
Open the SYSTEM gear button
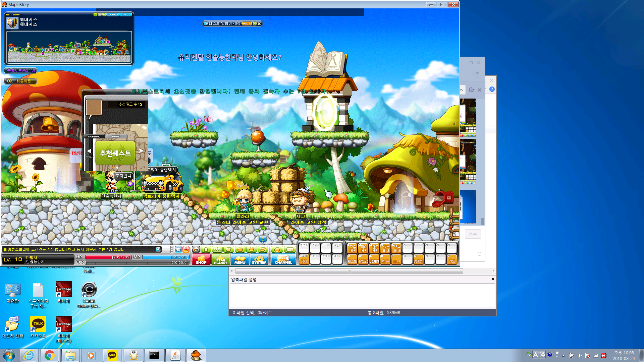point(259,259)
